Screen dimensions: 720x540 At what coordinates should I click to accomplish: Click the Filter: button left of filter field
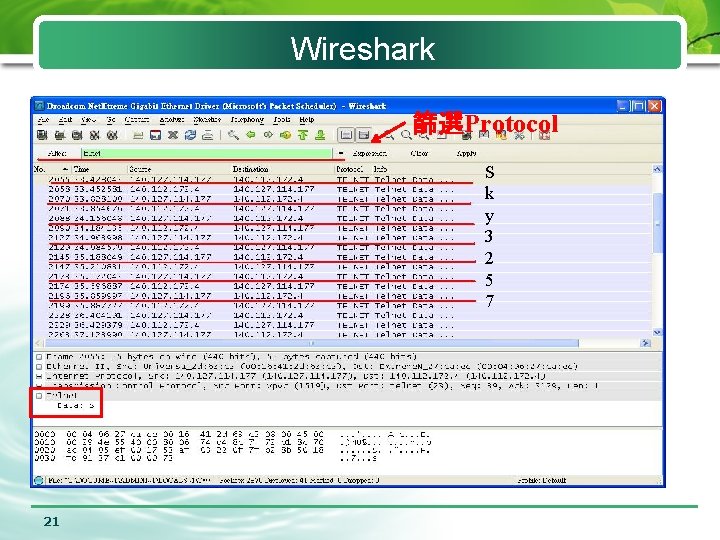click(57, 153)
